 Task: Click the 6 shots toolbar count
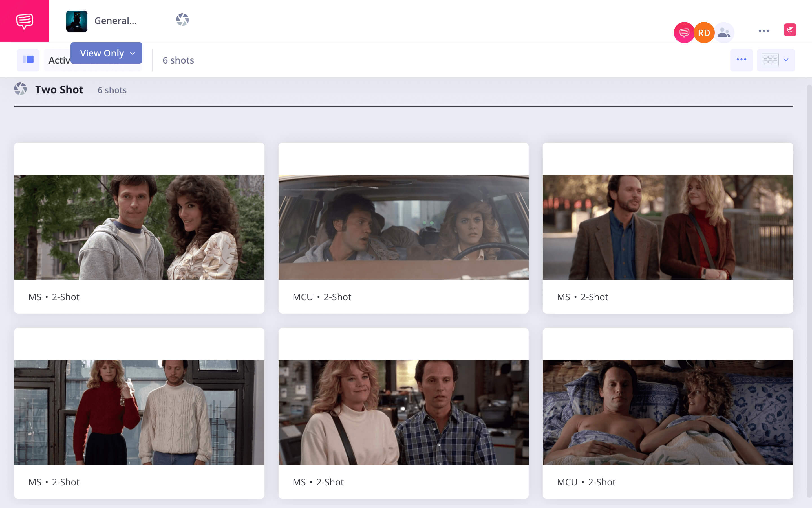coord(178,60)
